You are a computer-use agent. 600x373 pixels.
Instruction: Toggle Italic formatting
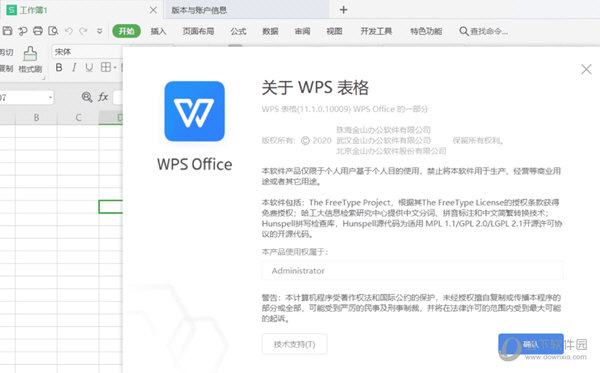74,68
